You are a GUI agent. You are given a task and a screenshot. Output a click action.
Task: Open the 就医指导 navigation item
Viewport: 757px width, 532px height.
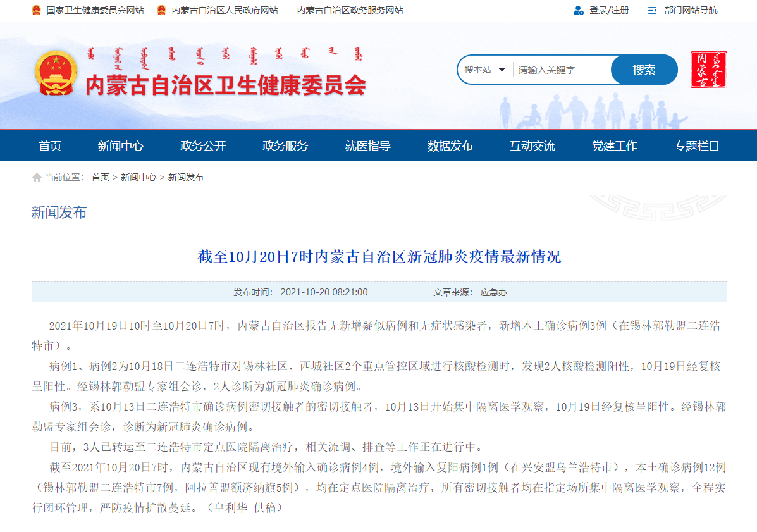pos(367,146)
